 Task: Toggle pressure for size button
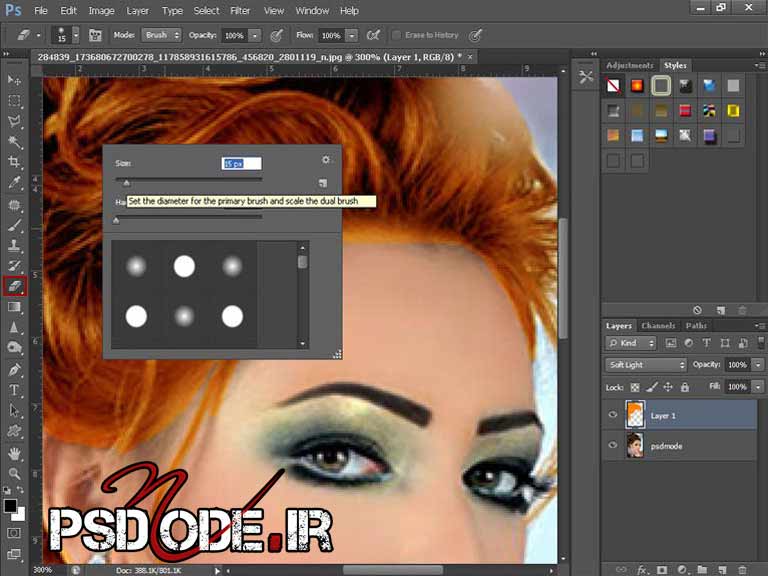tap(475, 35)
